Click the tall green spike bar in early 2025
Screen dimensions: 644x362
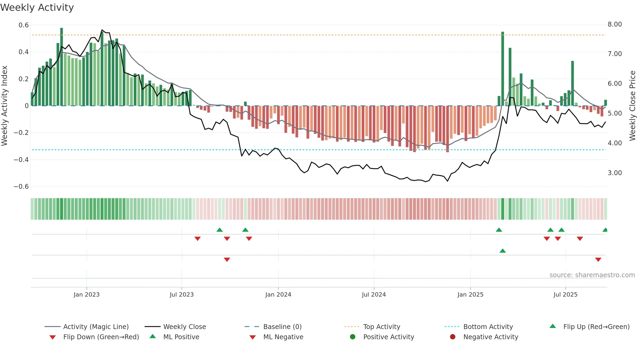(x=503, y=69)
